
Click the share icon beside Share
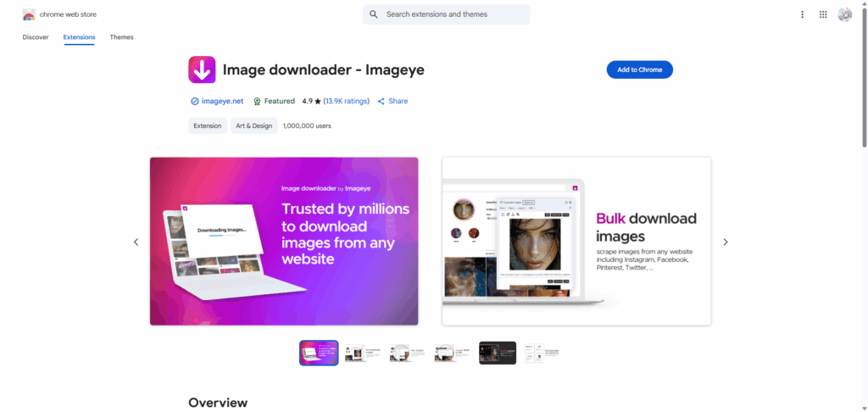pos(381,102)
